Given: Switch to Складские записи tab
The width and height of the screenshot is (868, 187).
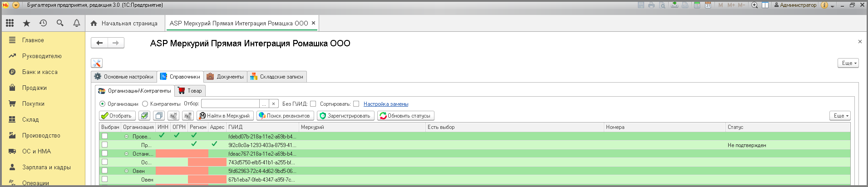Looking at the screenshot, I should coord(277,77).
